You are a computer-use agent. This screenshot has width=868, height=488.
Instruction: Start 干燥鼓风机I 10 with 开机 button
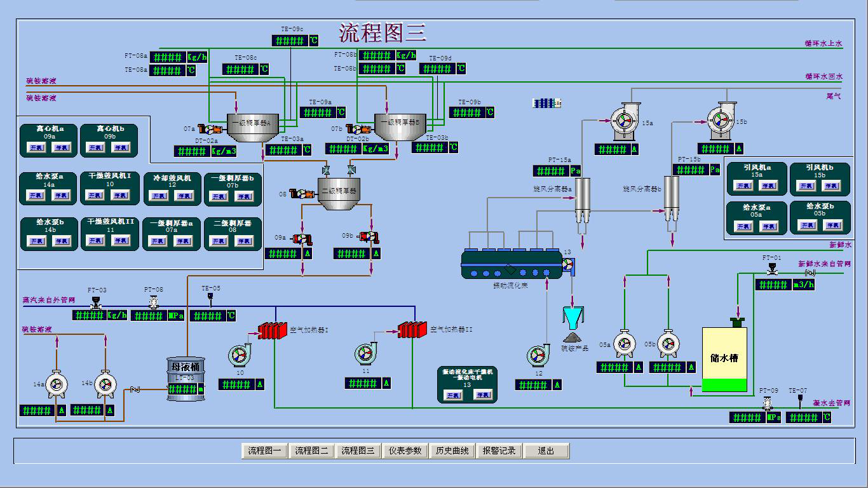click(x=96, y=196)
